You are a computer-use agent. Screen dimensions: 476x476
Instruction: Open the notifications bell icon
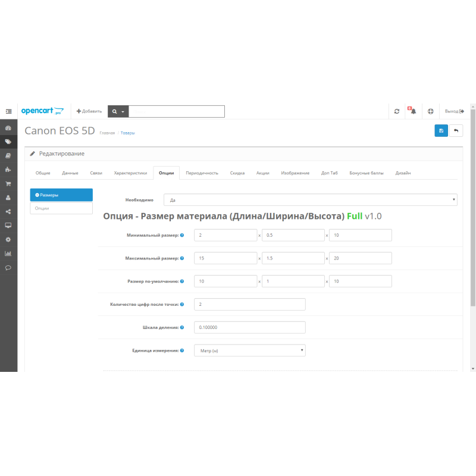click(413, 111)
